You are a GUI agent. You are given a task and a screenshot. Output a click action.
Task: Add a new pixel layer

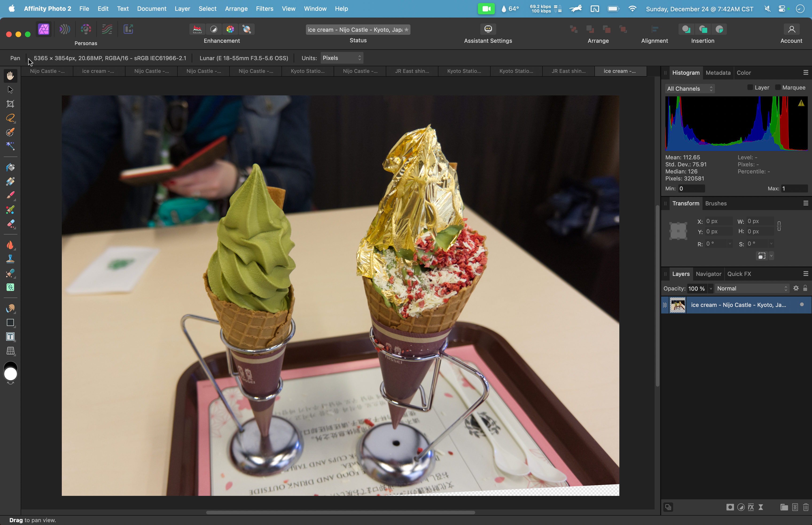(x=795, y=507)
